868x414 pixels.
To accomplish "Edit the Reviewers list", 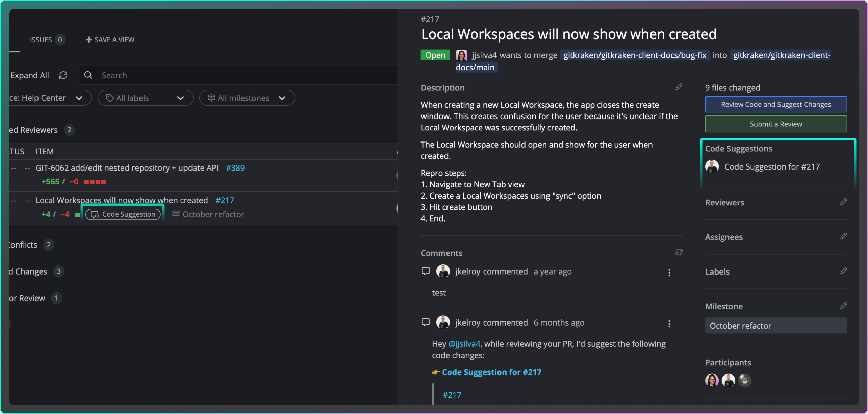I will pos(844,201).
